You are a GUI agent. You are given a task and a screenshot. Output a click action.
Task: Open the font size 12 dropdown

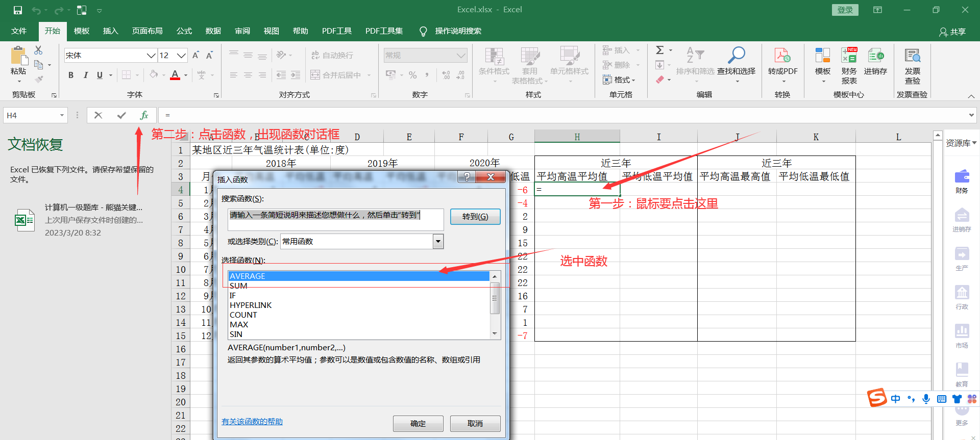pos(181,55)
